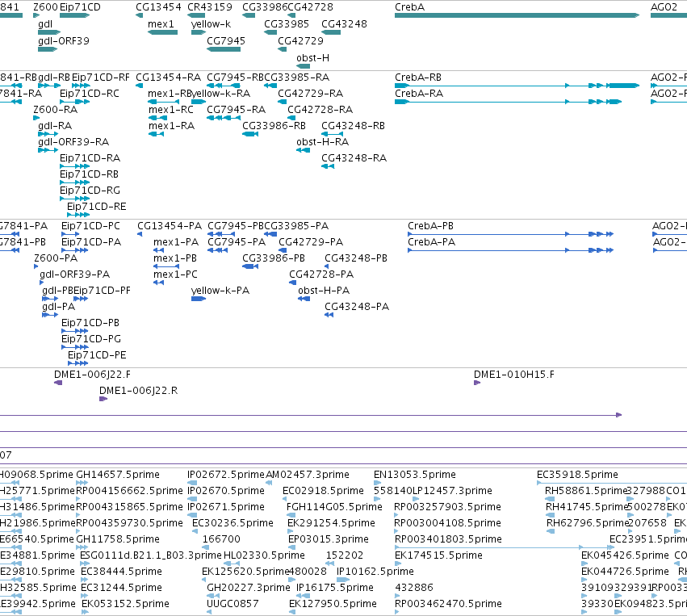Click the Eip71CD-RG transcript label
The image size is (687, 616).
click(90, 191)
